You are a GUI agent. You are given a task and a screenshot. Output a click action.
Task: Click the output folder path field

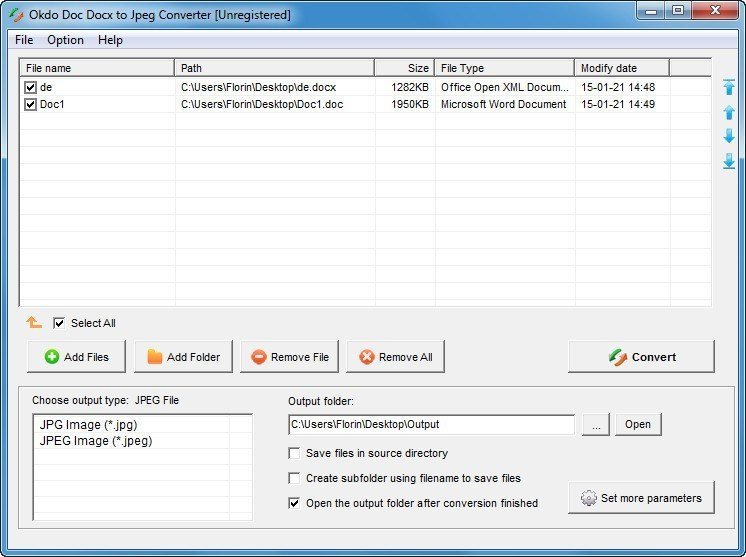point(430,425)
